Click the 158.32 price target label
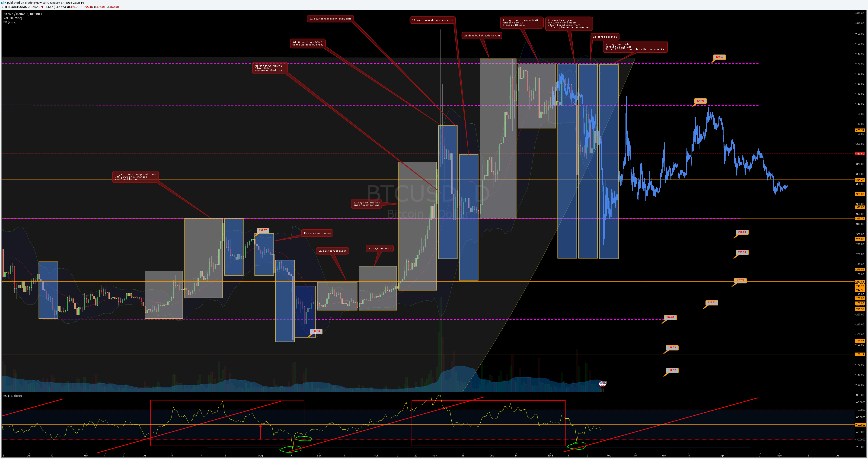The image size is (868, 459). click(672, 371)
